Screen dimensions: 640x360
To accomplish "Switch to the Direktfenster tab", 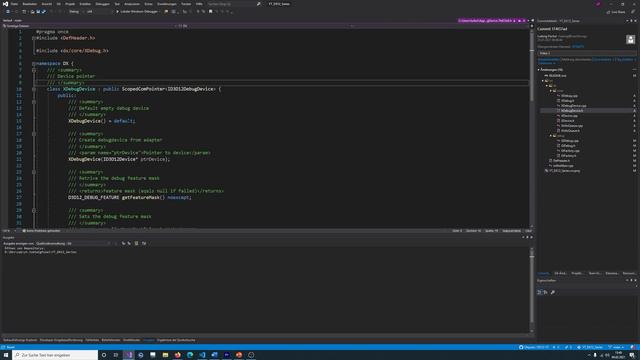I will [131, 340].
